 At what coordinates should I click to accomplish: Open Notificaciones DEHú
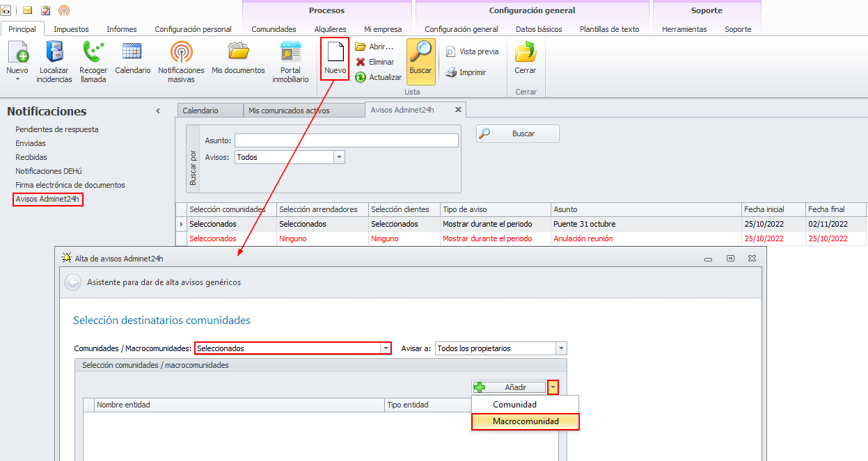coord(49,171)
